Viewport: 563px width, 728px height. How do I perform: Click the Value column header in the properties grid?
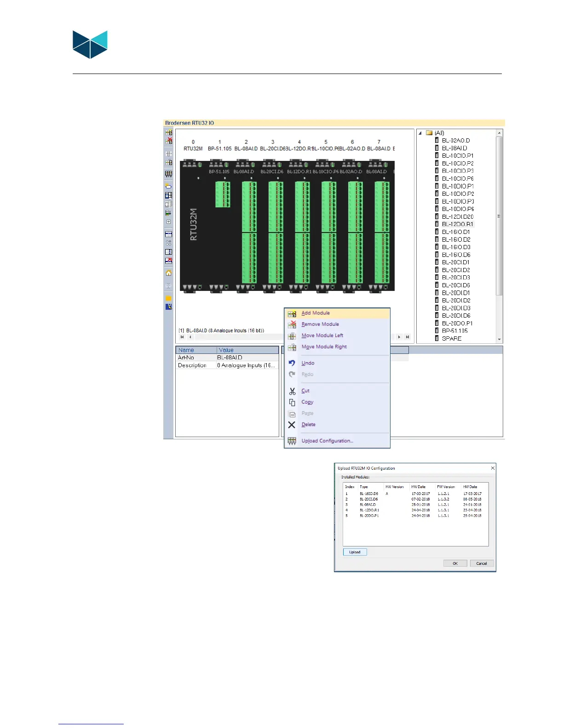[x=248, y=350]
